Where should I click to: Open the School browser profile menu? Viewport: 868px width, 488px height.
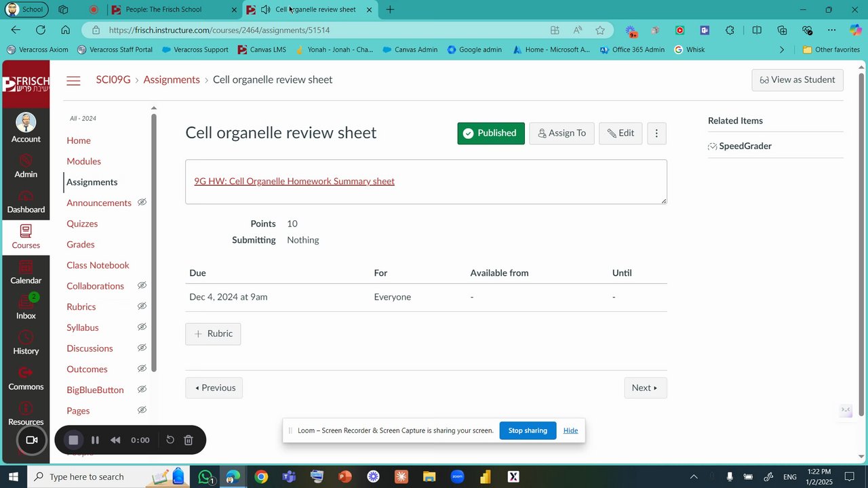(x=26, y=9)
